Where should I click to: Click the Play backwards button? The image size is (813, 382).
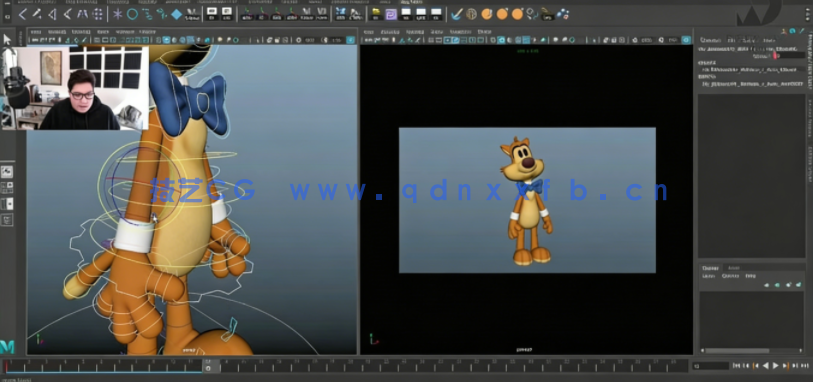click(x=766, y=366)
